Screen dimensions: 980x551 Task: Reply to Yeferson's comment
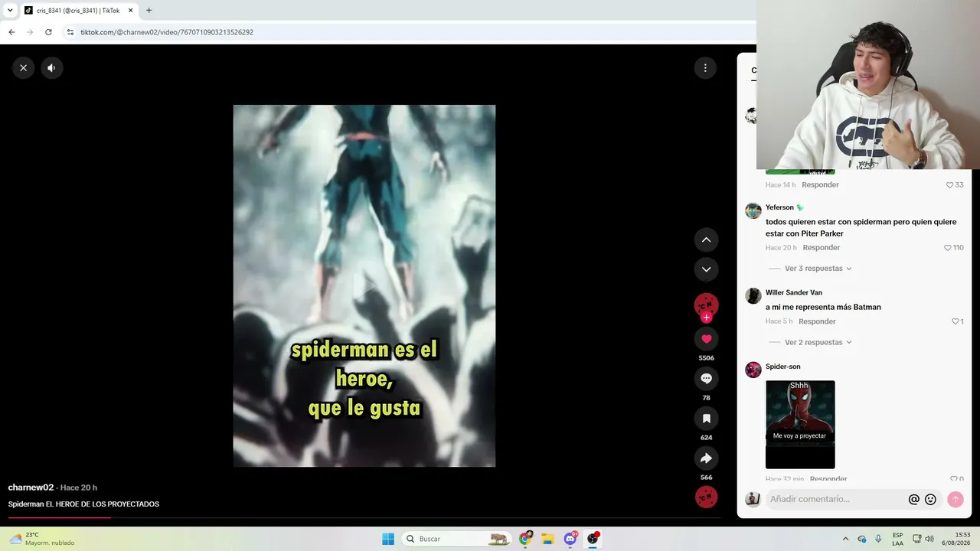pos(822,248)
